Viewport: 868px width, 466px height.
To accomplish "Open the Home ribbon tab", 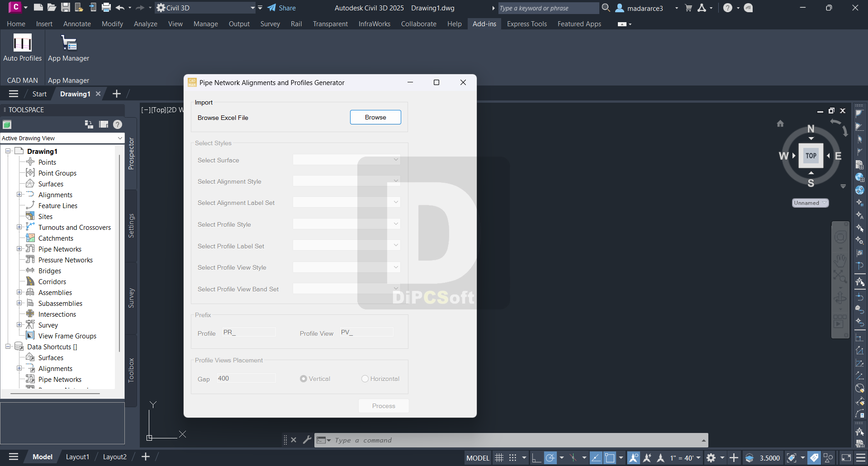I will (16, 24).
